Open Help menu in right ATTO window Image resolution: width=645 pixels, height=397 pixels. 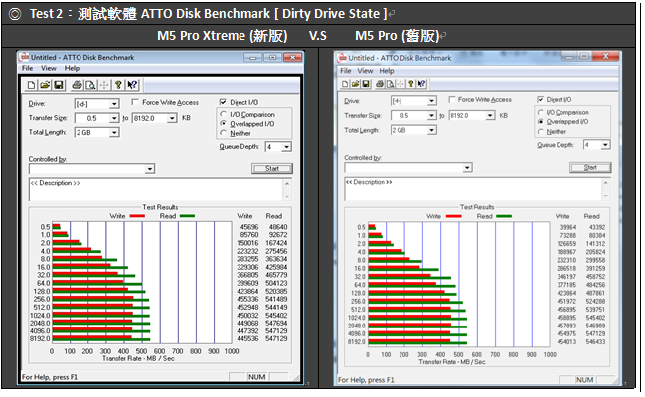click(387, 71)
